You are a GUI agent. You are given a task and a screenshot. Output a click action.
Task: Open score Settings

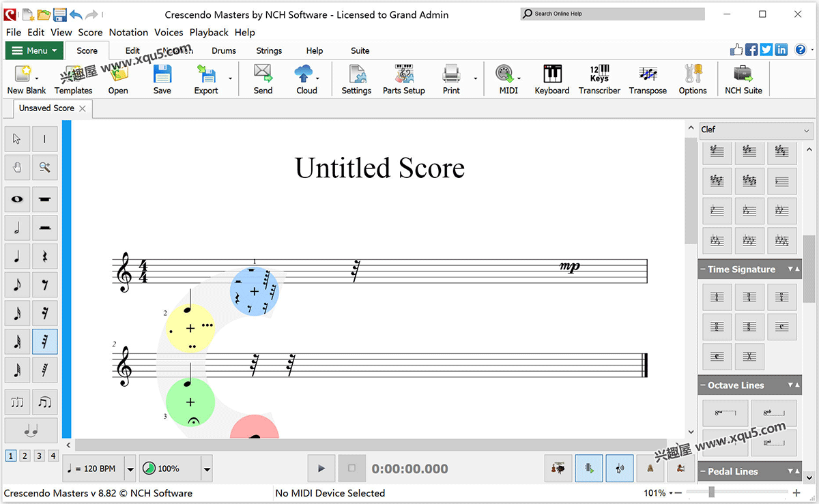pyautogui.click(x=356, y=78)
